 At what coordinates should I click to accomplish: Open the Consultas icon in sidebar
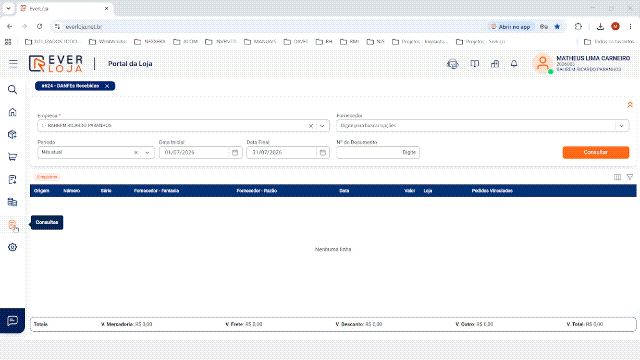[13, 224]
